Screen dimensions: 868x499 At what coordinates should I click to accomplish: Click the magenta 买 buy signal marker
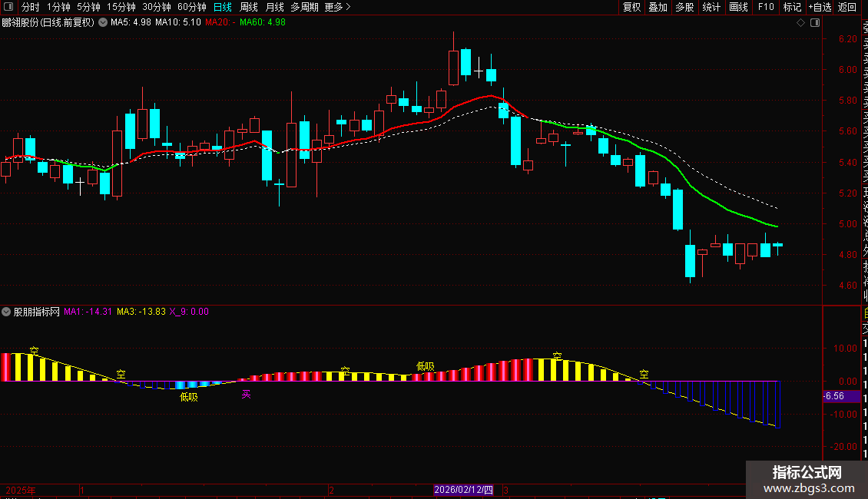tap(247, 394)
